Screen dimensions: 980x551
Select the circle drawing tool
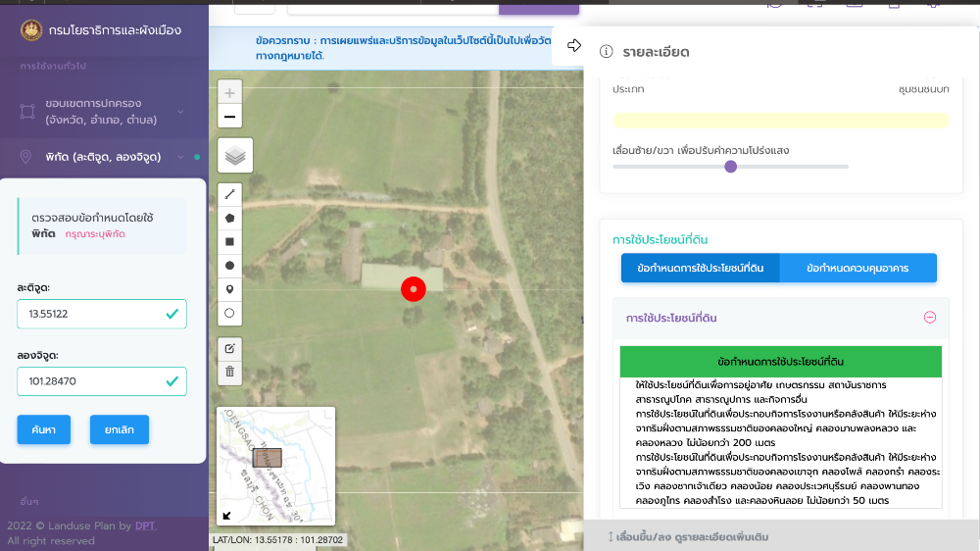point(229,266)
